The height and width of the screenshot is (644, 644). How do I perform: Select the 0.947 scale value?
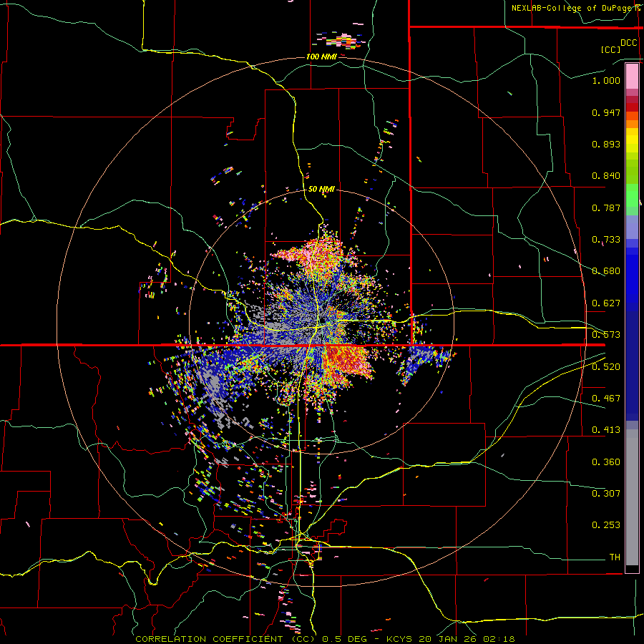tap(606, 112)
